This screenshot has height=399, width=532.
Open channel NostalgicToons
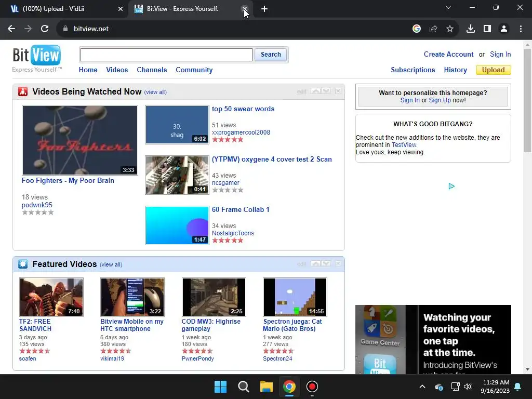pyautogui.click(x=233, y=233)
